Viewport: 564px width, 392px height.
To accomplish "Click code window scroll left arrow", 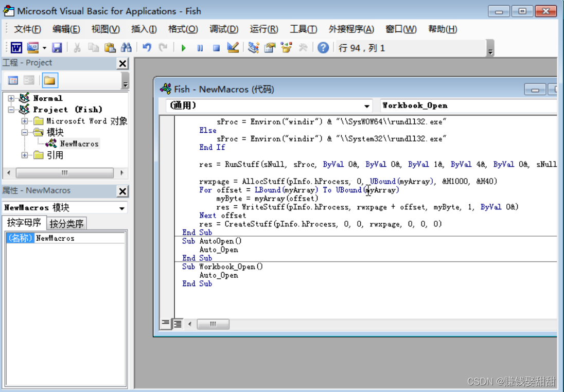I will click(189, 324).
